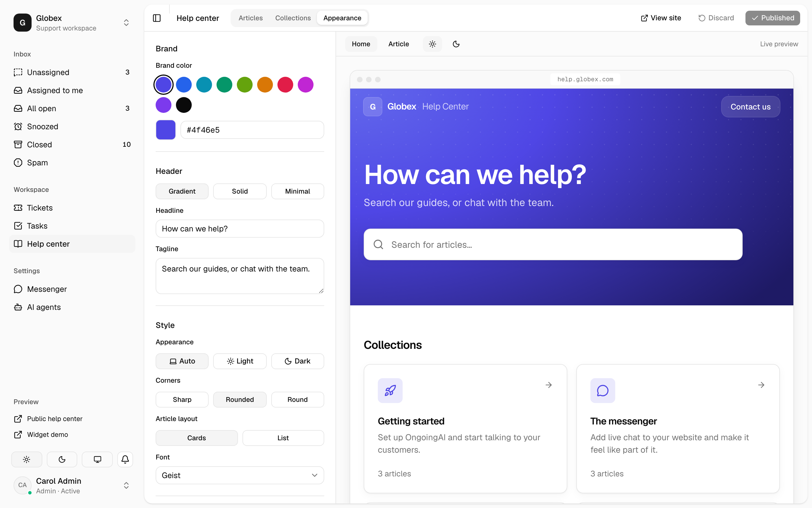Pick the black brand color swatch
This screenshot has height=508, width=812.
(x=184, y=105)
